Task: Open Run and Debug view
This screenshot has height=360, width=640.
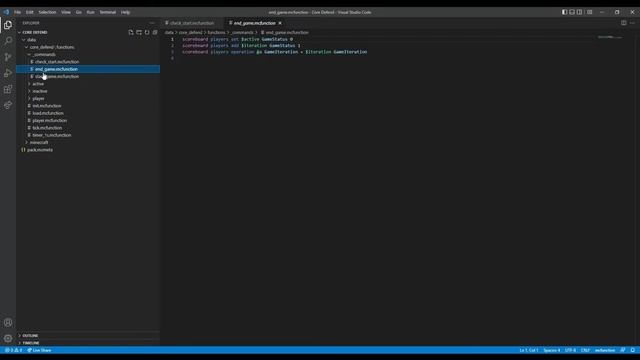Action: click(x=8, y=73)
